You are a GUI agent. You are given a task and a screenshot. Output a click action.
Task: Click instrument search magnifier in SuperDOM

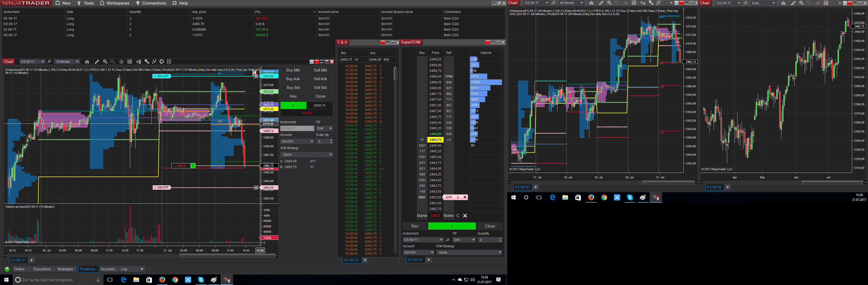tap(447, 240)
